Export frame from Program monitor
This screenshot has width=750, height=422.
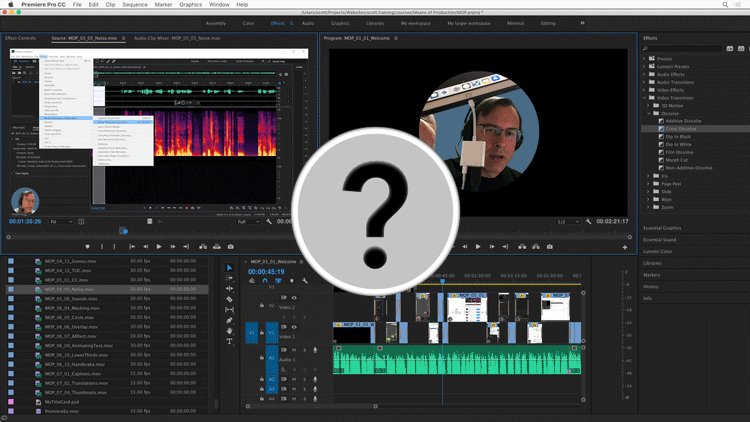[550, 246]
